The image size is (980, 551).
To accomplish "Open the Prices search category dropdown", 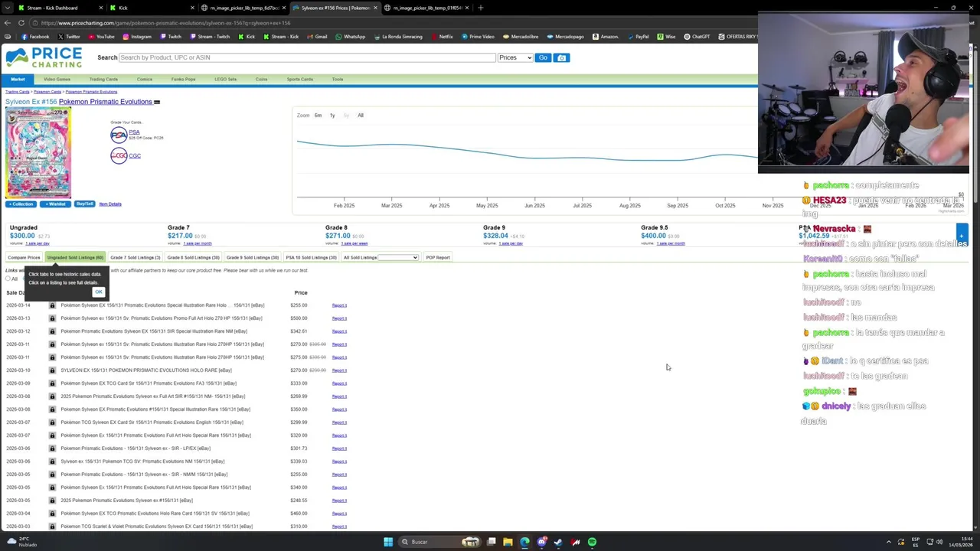I will (514, 57).
